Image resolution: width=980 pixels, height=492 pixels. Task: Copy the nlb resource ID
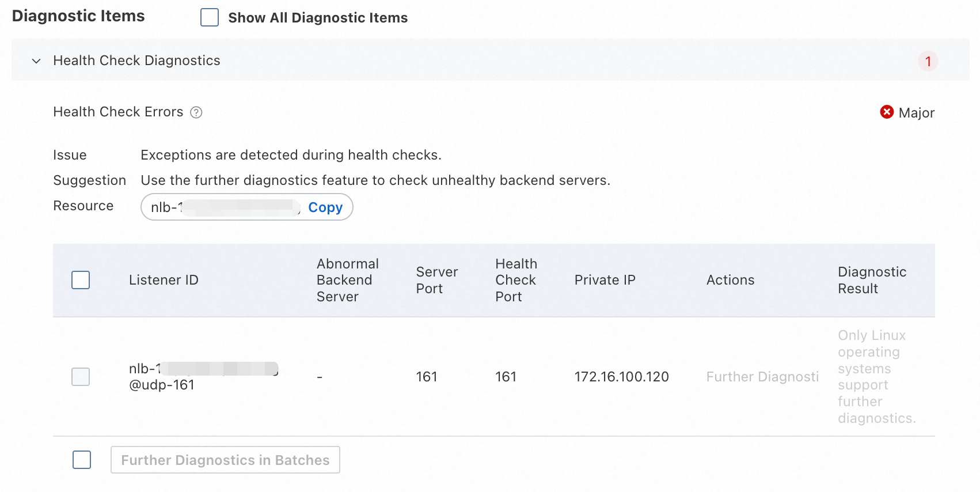coord(325,207)
